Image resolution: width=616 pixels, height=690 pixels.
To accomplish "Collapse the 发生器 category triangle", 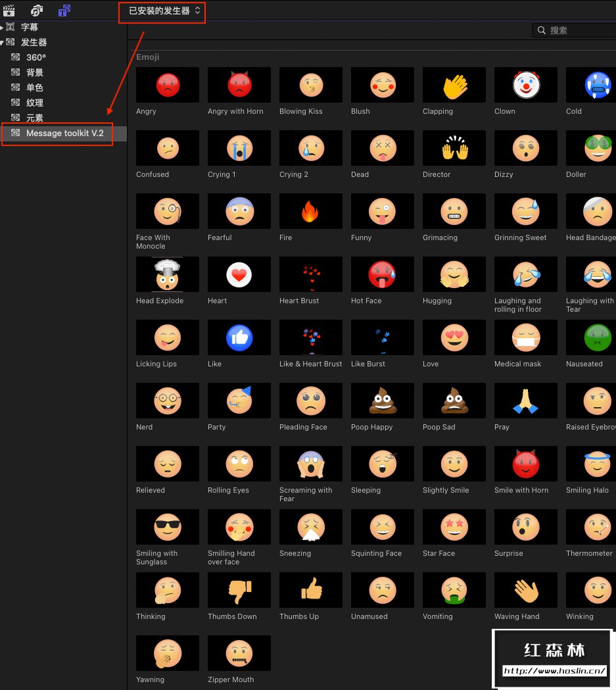I will click(2, 43).
